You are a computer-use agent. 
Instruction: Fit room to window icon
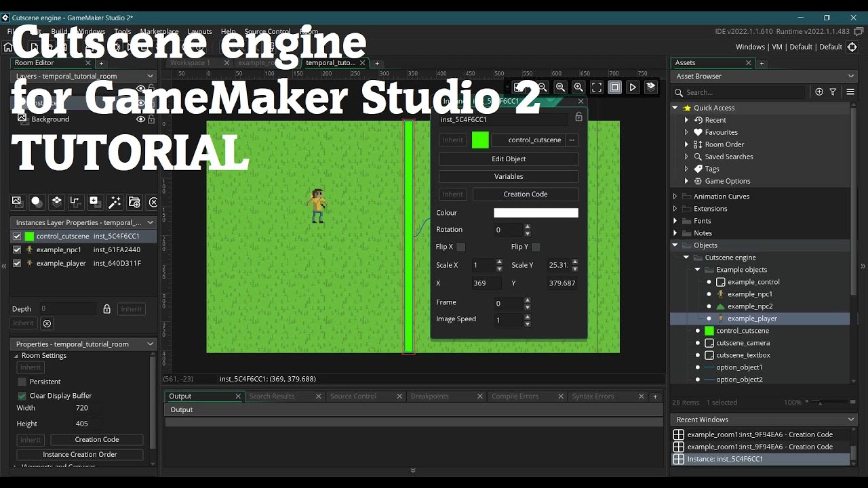click(x=597, y=87)
